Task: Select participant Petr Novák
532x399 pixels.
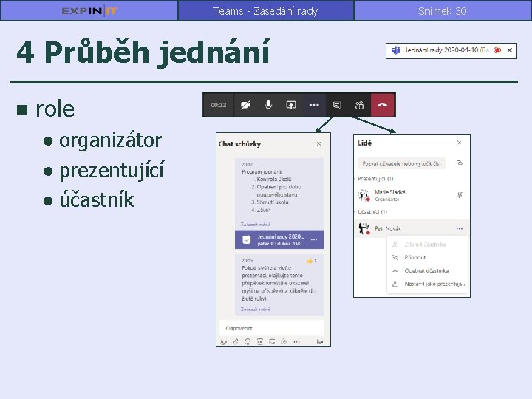Action: click(412, 228)
